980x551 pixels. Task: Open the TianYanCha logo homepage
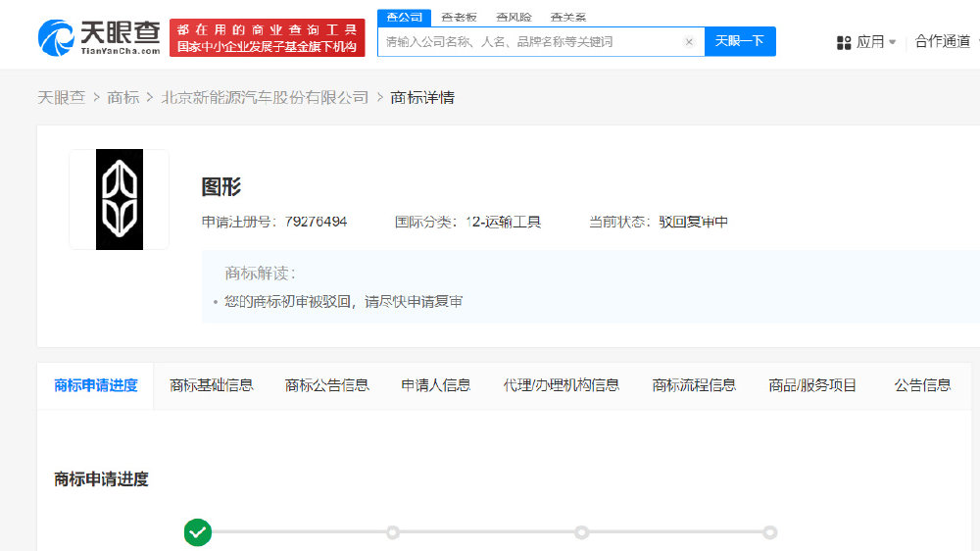click(99, 37)
